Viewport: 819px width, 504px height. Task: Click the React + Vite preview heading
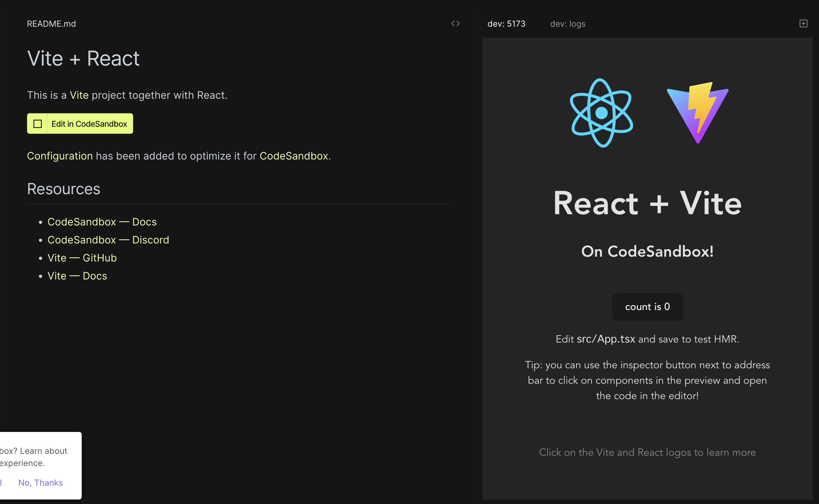tap(647, 203)
